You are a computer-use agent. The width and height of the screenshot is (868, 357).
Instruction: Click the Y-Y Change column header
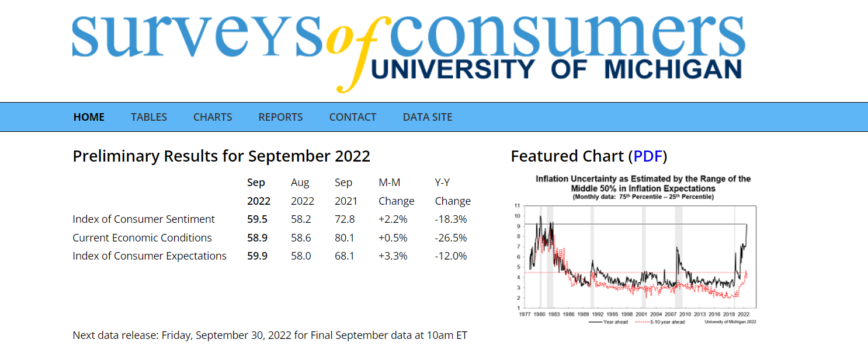click(453, 192)
